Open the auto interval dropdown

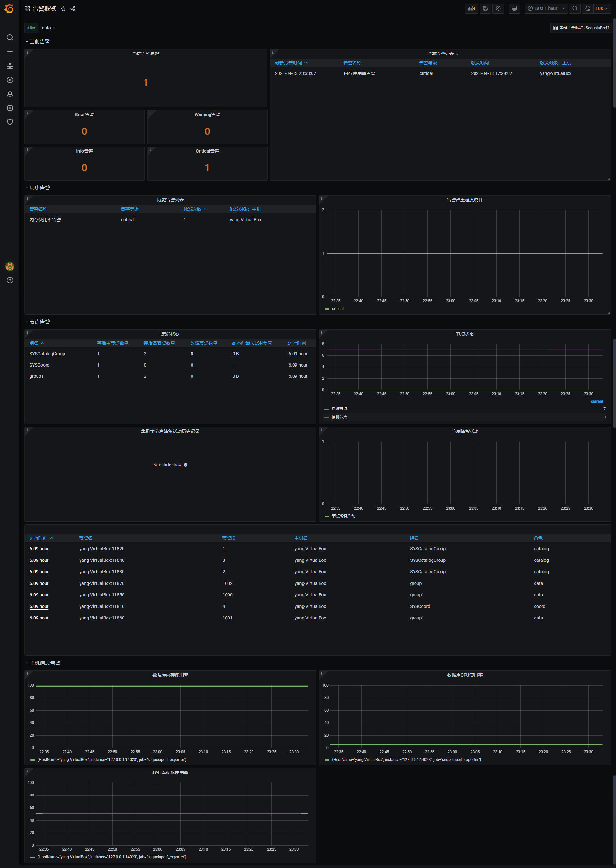click(48, 28)
